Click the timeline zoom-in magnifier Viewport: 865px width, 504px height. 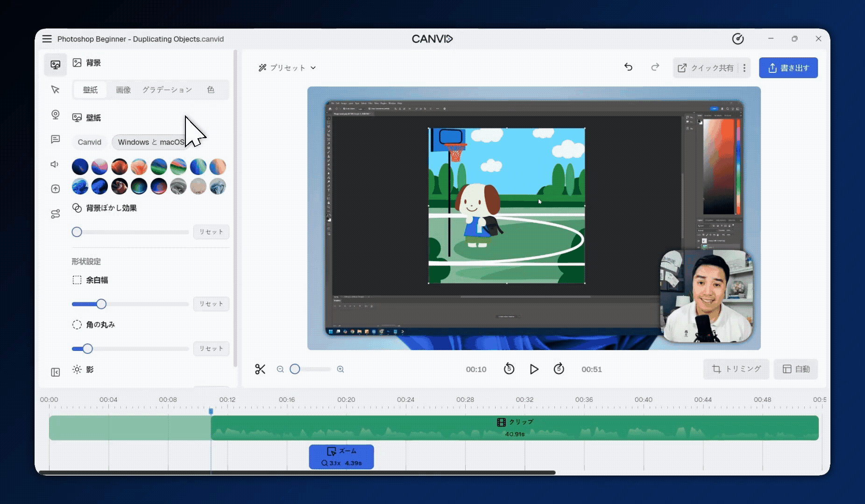pos(340,369)
